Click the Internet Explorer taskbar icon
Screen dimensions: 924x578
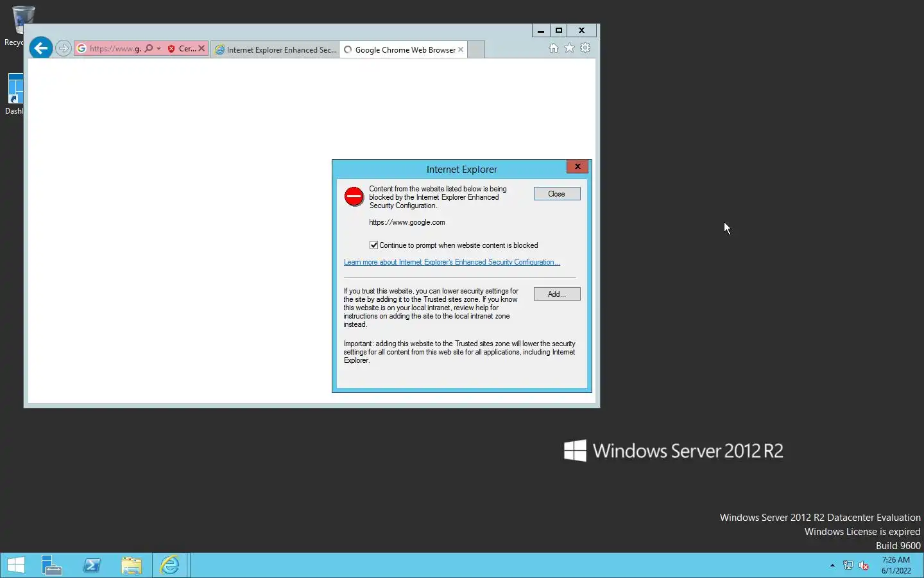pyautogui.click(x=170, y=565)
